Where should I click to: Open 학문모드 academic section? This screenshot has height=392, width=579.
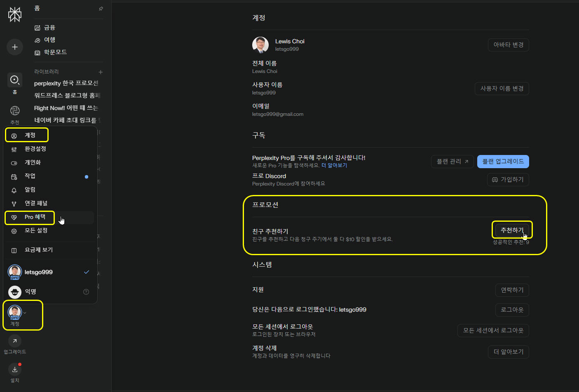[x=51, y=52]
